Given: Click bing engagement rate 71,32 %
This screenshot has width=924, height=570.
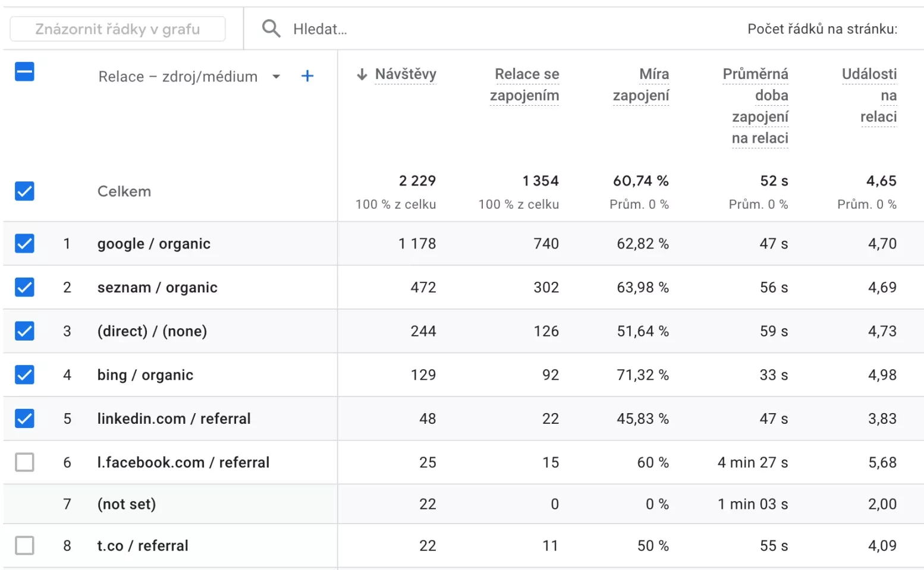Looking at the screenshot, I should (643, 375).
